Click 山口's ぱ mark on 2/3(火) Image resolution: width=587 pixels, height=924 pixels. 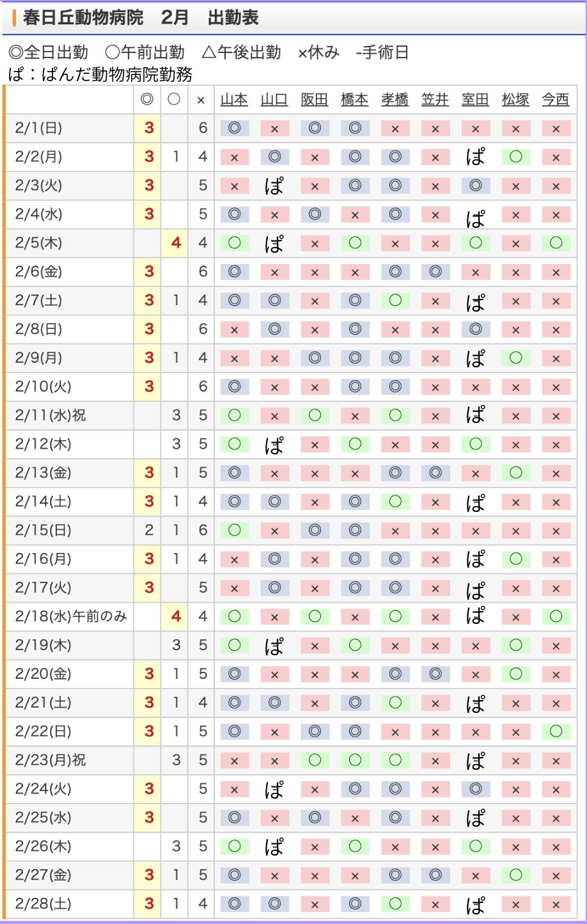point(274,186)
